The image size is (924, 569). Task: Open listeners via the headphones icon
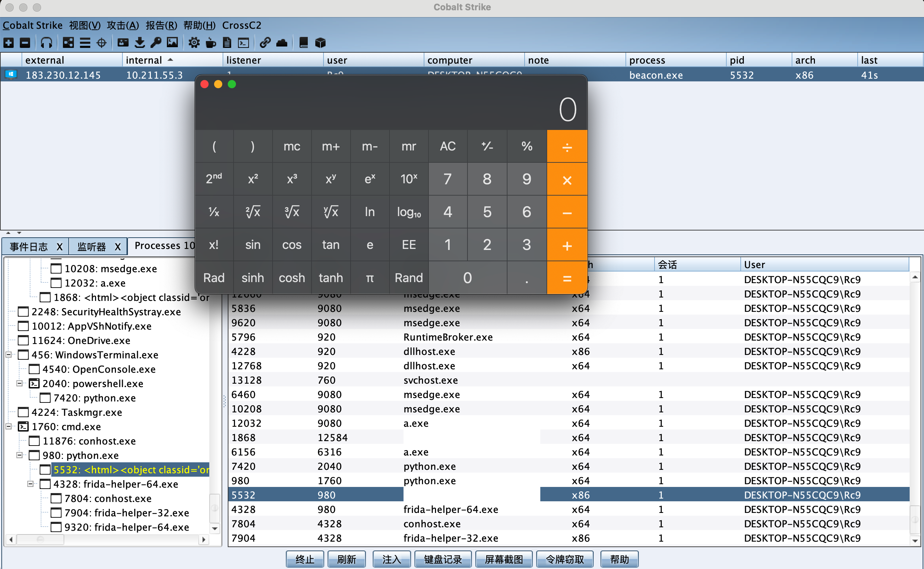(46, 42)
